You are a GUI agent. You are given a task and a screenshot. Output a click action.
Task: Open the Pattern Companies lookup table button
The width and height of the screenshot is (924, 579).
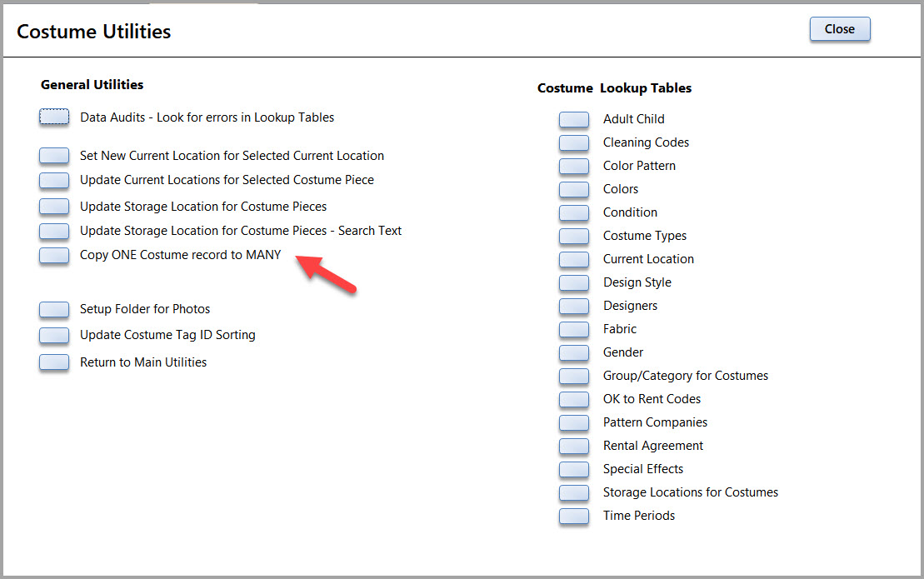(574, 423)
